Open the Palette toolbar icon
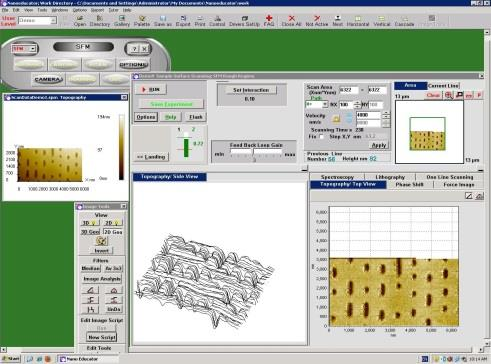Screen dimensions: 491x364 142,21
